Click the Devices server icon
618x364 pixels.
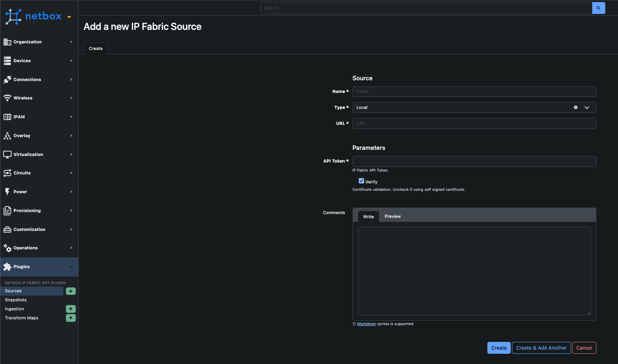[7, 61]
